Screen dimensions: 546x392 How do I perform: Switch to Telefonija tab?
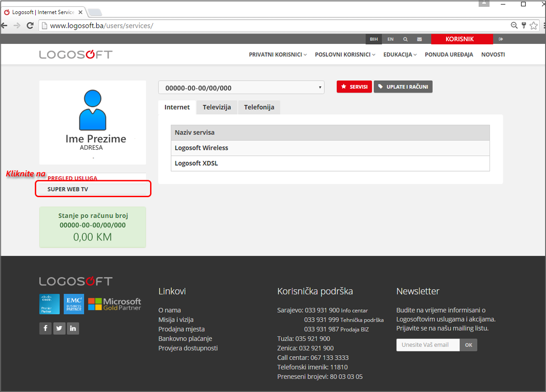(x=259, y=108)
